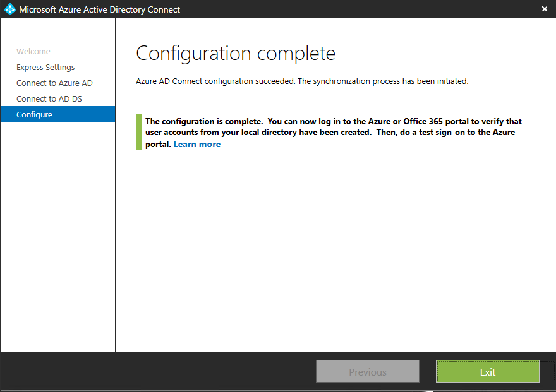Screen dimensions: 556x392
Task: Click the bold 'The configuration is complete' message
Action: [x=334, y=133]
